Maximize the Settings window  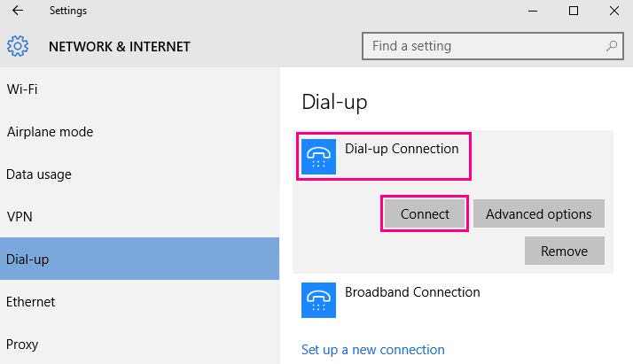(574, 11)
